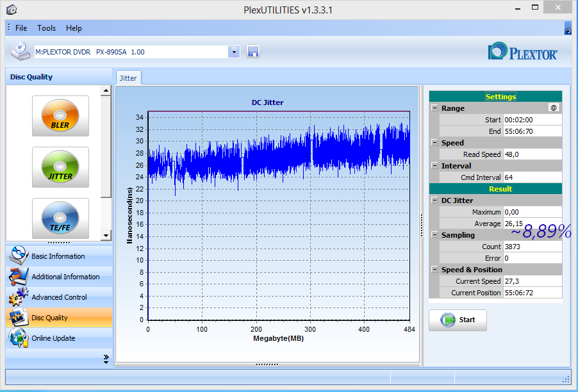Viewport: 578px width, 392px height.
Task: Open the drive selection dropdown
Action: point(234,52)
